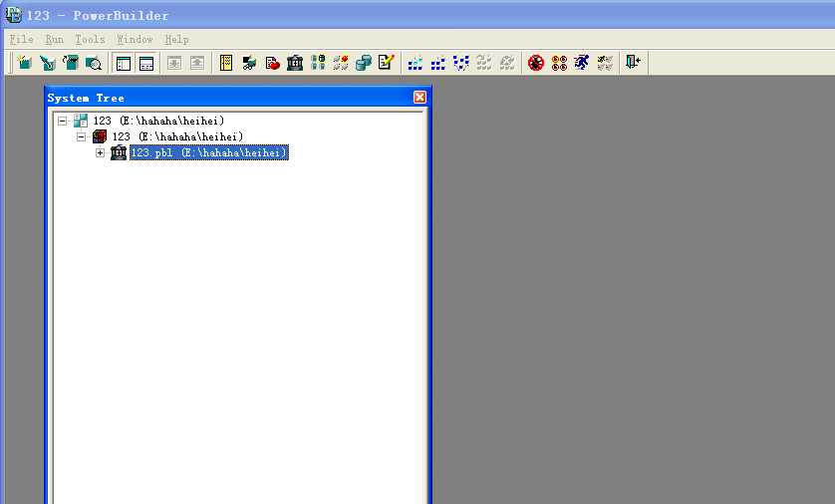Open the file Edit pencil icon
Image resolution: width=835 pixels, height=504 pixels.
(x=386, y=63)
